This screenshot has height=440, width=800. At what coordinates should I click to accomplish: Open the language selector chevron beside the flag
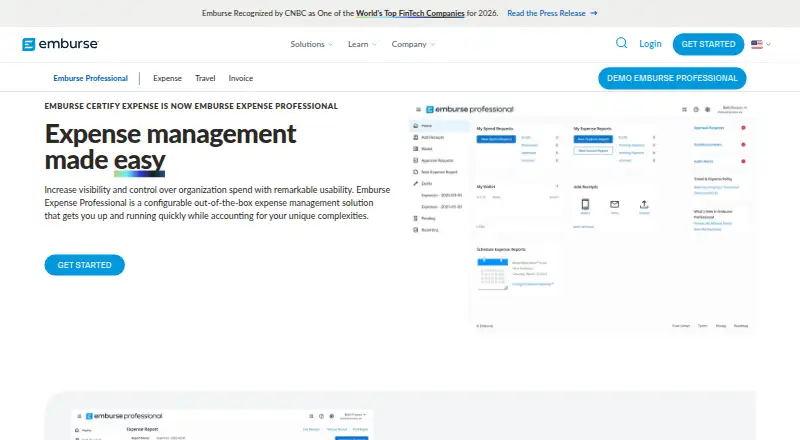point(768,44)
